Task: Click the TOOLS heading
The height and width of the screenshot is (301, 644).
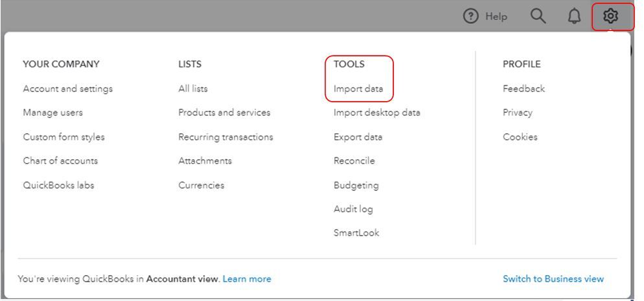Action: tap(349, 64)
